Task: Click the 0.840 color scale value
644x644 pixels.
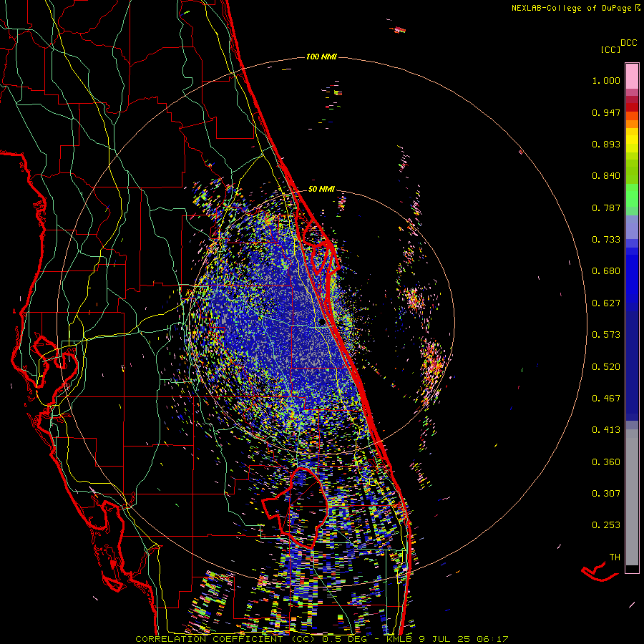Action: 606,176
